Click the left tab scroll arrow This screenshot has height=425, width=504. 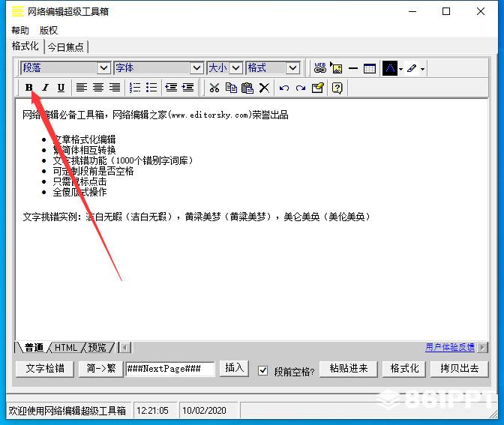click(x=124, y=348)
